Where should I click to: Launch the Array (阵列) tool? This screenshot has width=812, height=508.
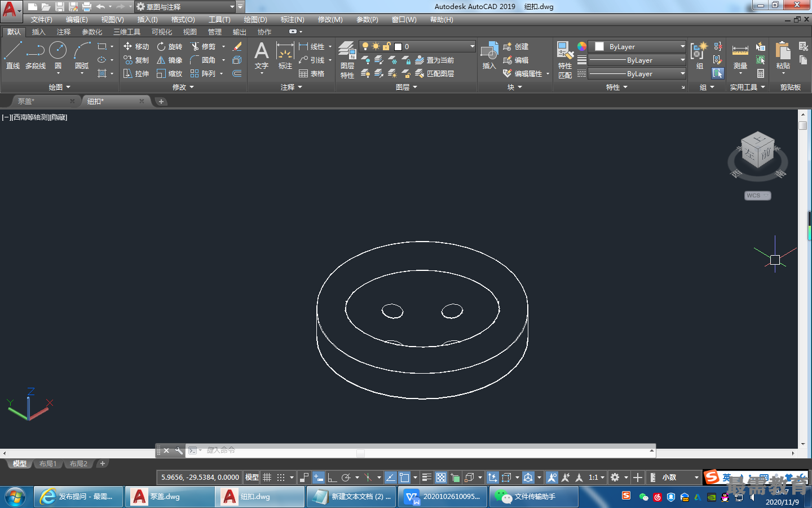coord(203,73)
